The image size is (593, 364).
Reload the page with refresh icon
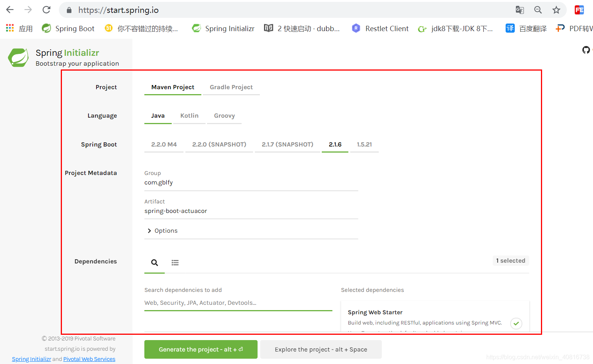point(46,10)
